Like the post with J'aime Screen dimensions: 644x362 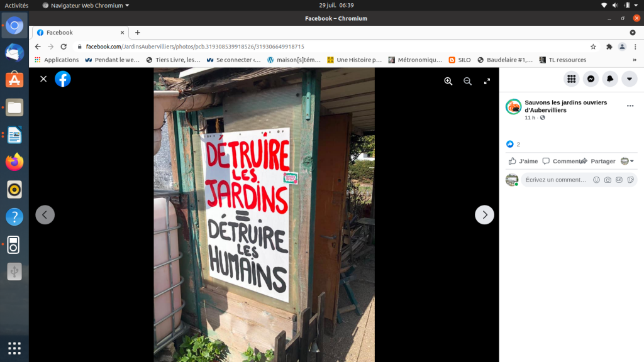pos(523,161)
